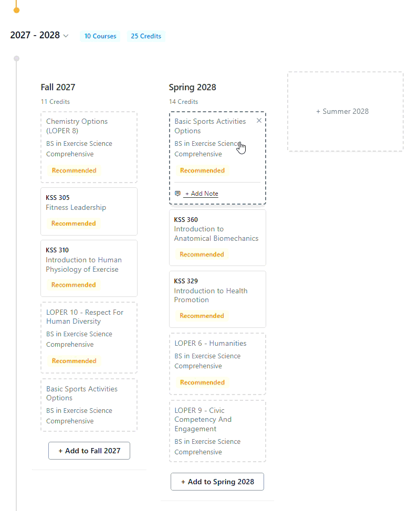Open KSS 329 Introduction to Health Promotion card
Viewport: 420px width, 511px height.
coord(217,299)
